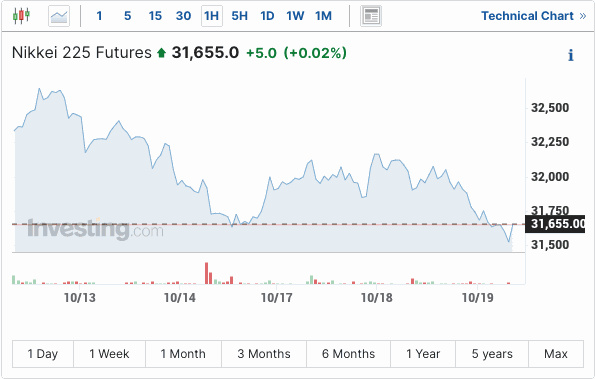Image resolution: width=595 pixels, height=379 pixels.
Task: Show the 6 Months range
Action: (x=348, y=354)
